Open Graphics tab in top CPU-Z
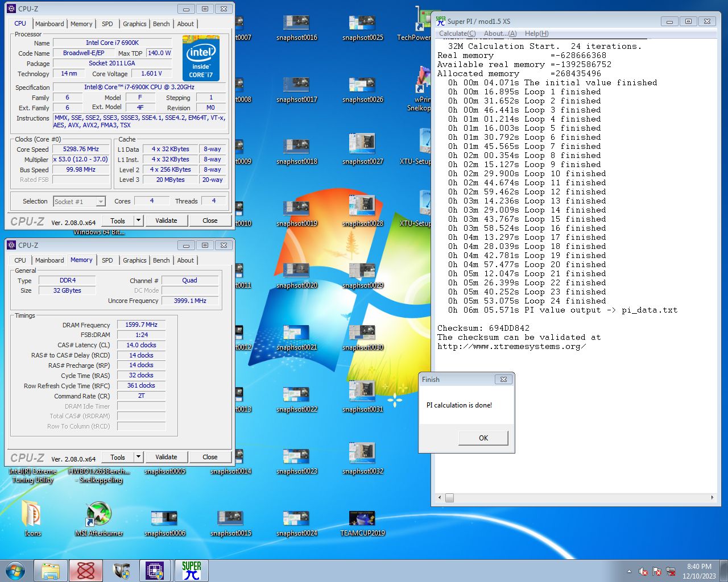 [x=135, y=24]
